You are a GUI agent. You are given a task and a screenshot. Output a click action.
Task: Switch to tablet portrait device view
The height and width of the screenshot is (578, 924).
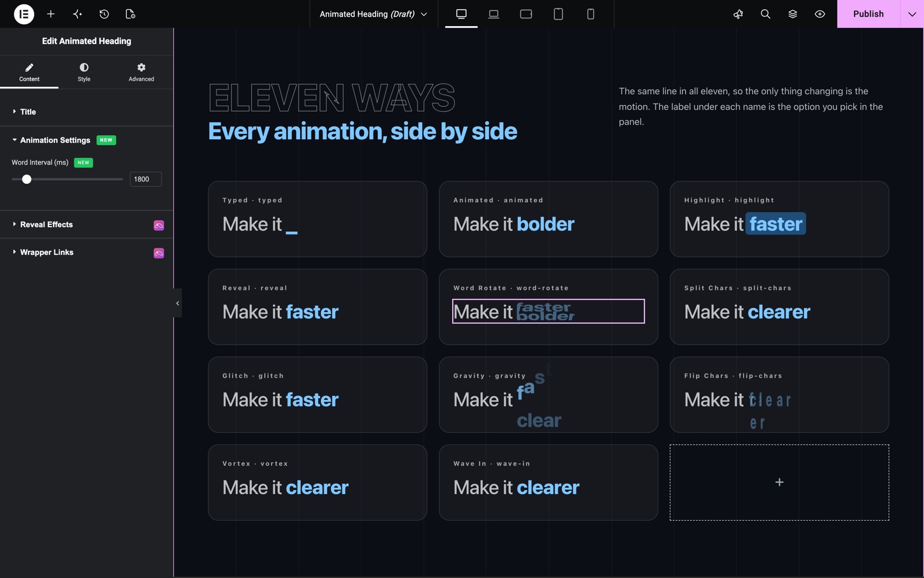click(x=558, y=14)
